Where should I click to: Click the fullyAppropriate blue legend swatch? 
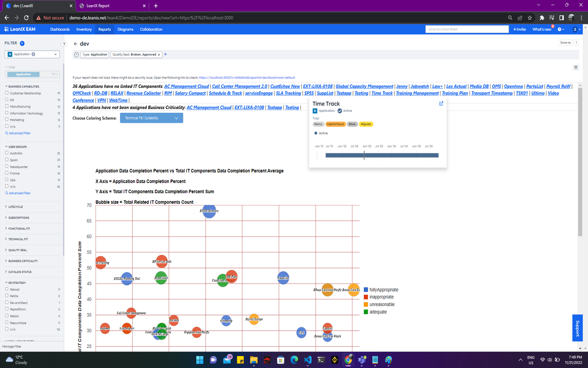click(x=366, y=290)
